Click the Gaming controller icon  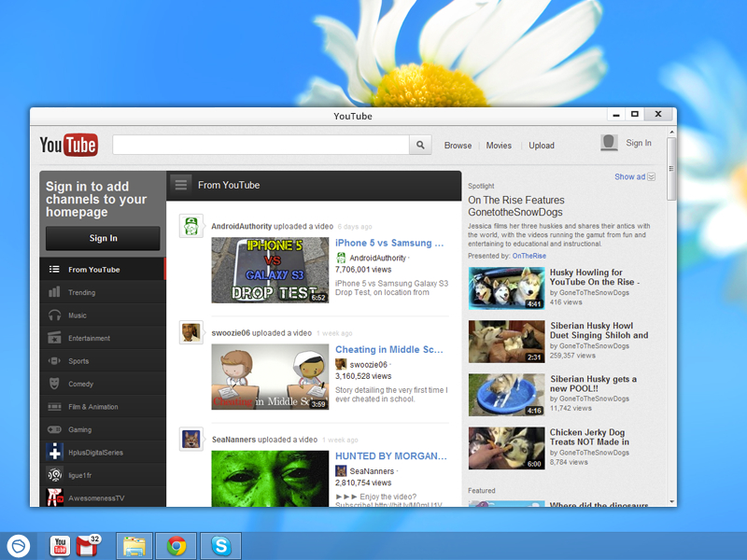pos(54,429)
